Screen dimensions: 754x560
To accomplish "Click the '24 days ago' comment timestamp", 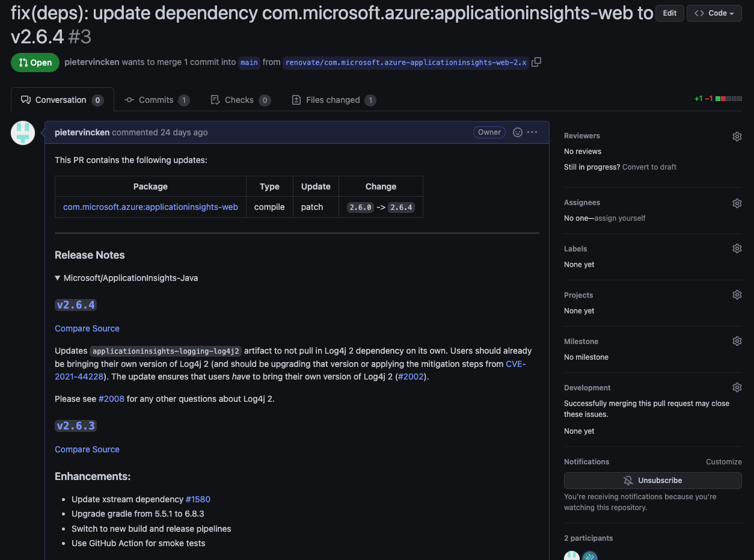I will [x=184, y=132].
